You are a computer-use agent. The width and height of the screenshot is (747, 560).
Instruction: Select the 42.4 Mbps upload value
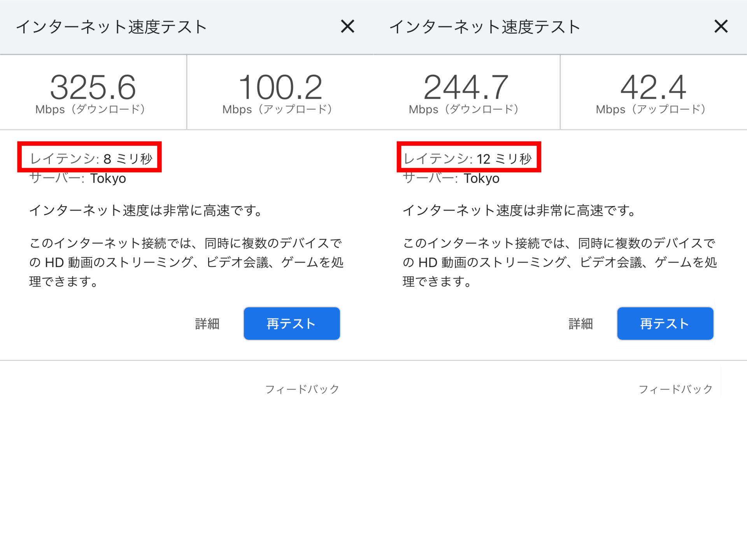653,87
